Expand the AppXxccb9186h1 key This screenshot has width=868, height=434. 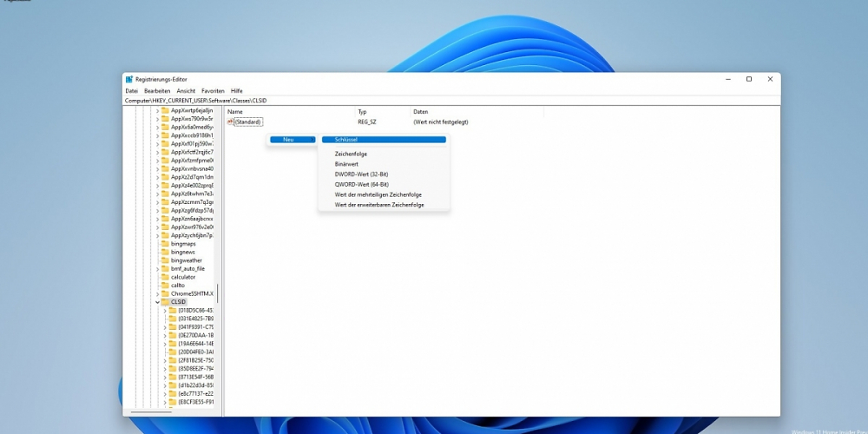[x=157, y=135]
